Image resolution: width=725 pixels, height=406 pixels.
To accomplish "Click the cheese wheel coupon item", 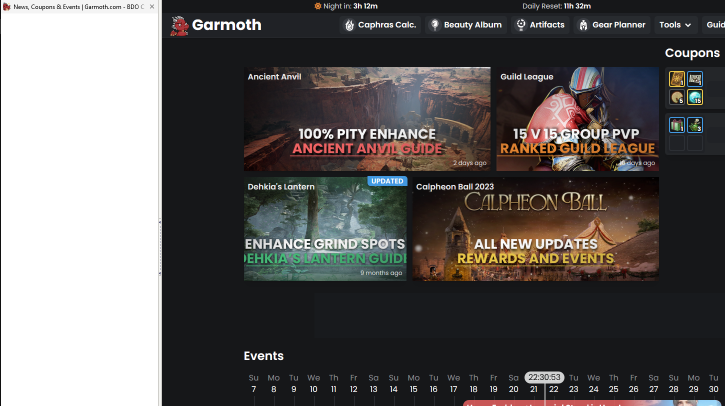I will [677, 97].
